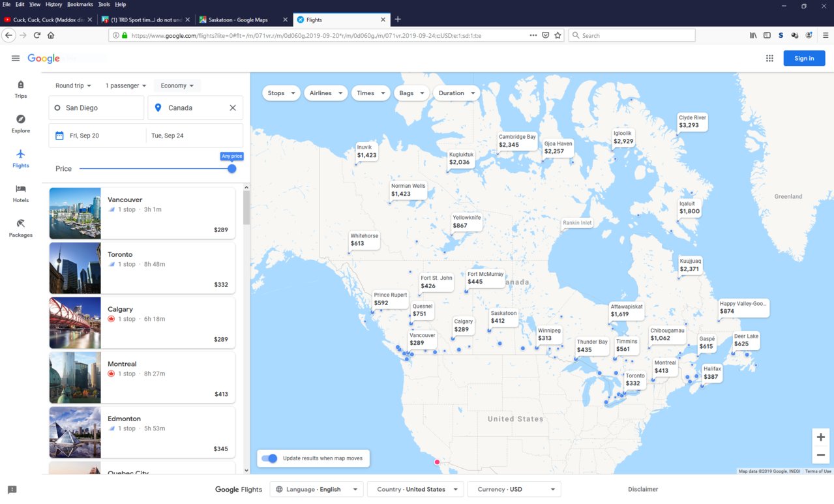Click the Canada destination field
This screenshot has height=504, width=834.
click(x=195, y=108)
